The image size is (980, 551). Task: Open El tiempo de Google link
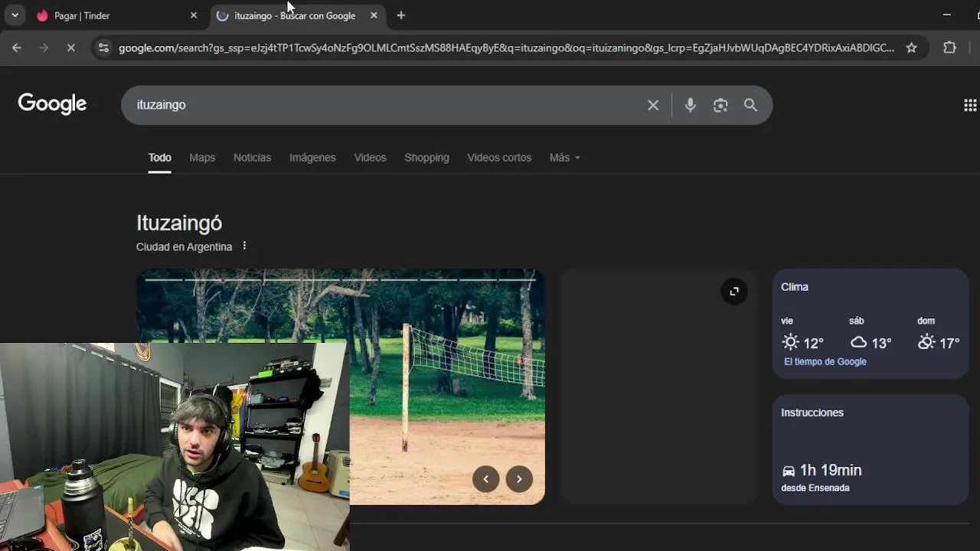click(x=825, y=361)
